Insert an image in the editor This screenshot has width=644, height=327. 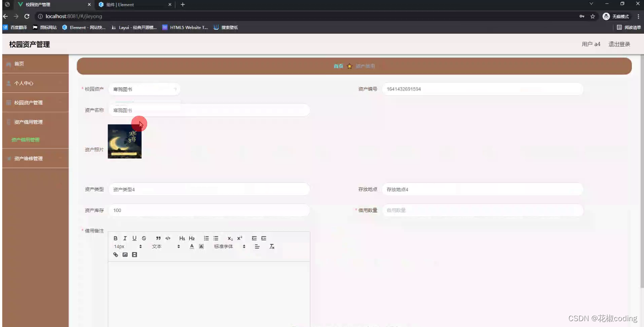(x=125, y=255)
